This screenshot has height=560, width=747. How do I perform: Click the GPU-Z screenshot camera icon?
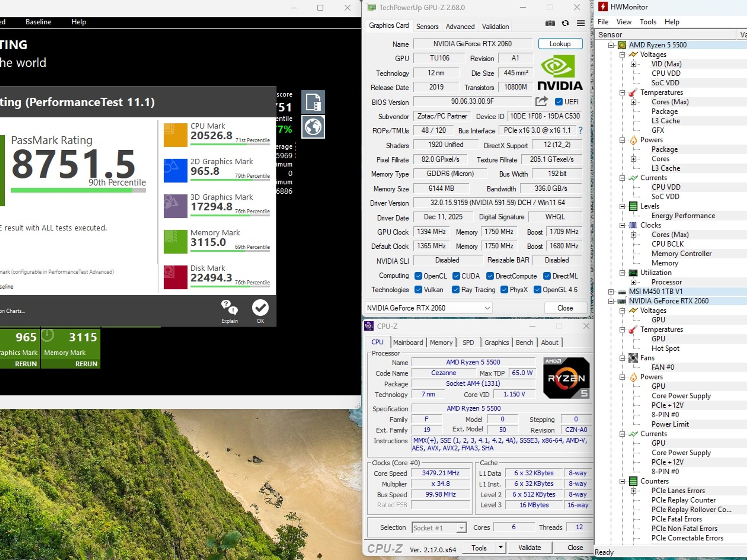550,23
